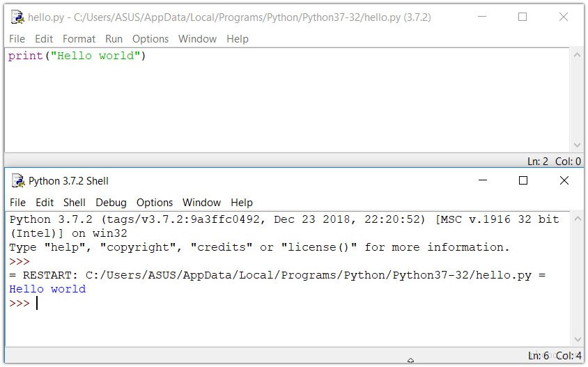Click the Python 3.7.2 Shell title icon
The height and width of the screenshot is (367, 588).
tap(17, 181)
